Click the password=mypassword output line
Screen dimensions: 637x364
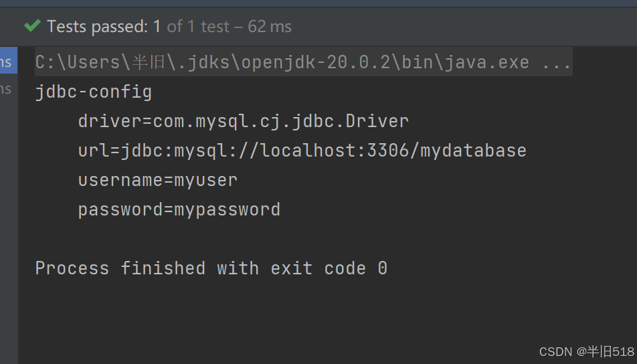click(x=179, y=210)
